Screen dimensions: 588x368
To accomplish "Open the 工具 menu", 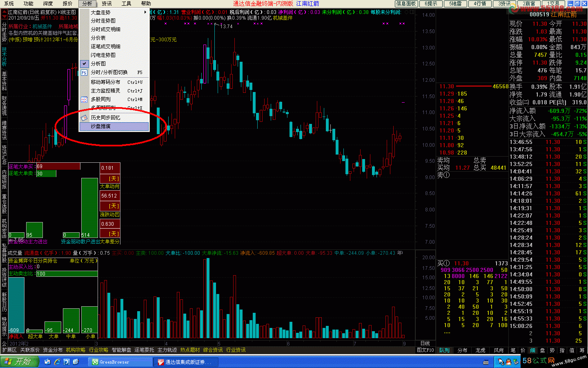I will coord(126,4).
